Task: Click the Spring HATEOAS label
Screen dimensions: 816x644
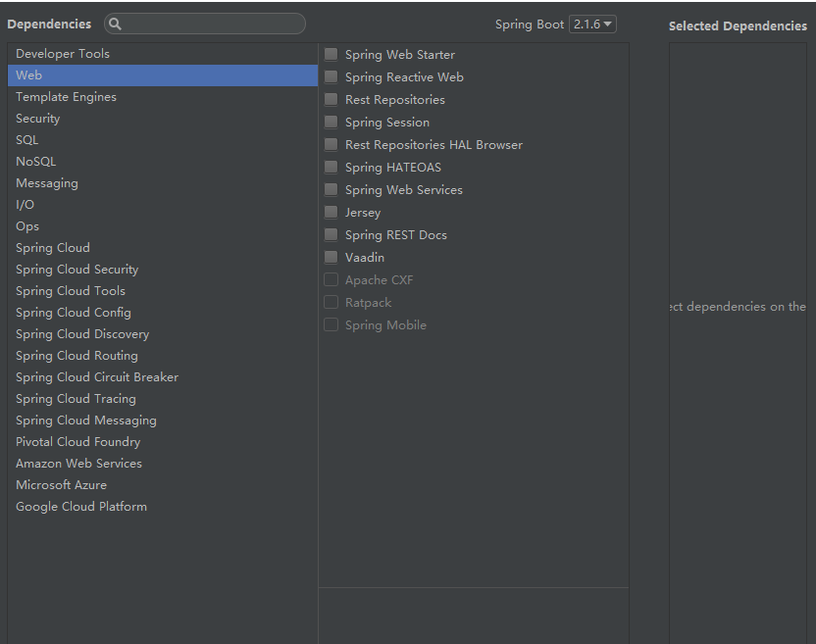Action: [x=393, y=168]
